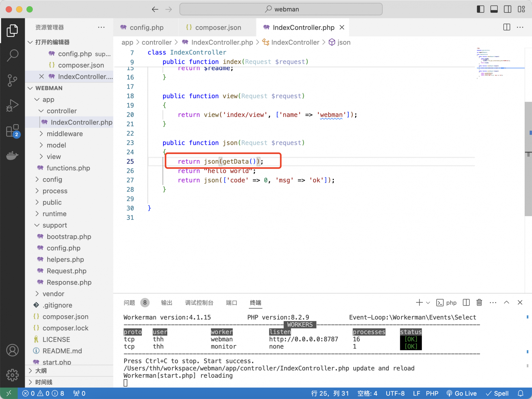Toggle the secondary sidebar layout icon
532x399 pixels.
507,9
